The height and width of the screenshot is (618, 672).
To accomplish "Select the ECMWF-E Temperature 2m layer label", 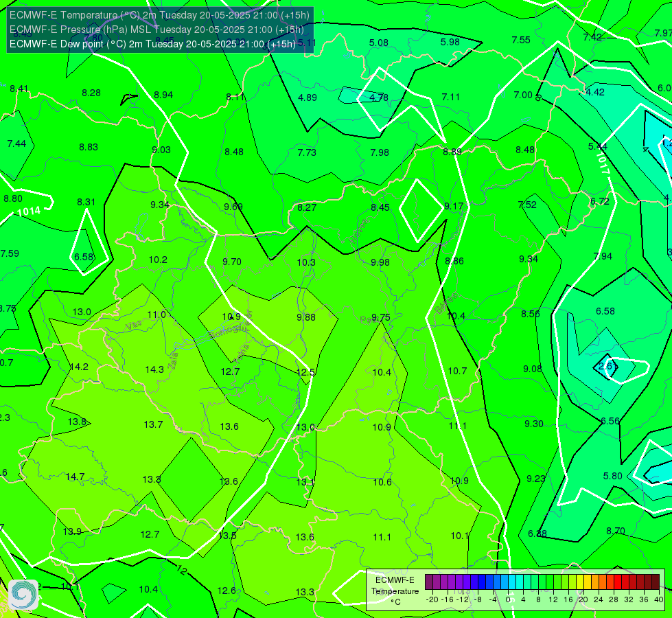I will pos(159,15).
